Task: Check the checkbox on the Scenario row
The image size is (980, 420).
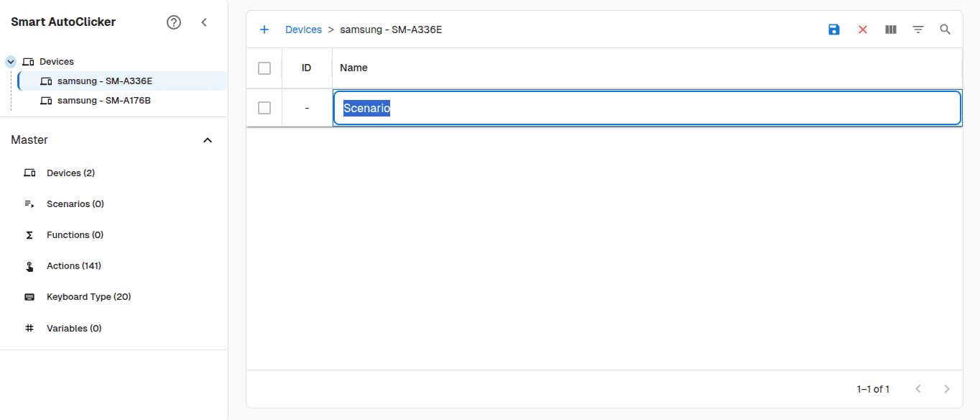Action: coord(264,107)
